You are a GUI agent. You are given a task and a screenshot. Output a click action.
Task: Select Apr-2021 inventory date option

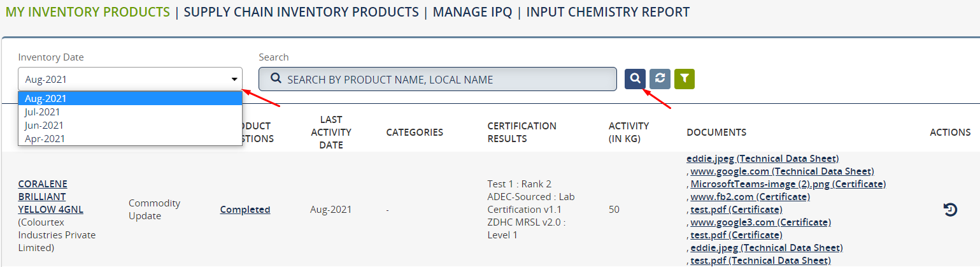click(130, 138)
